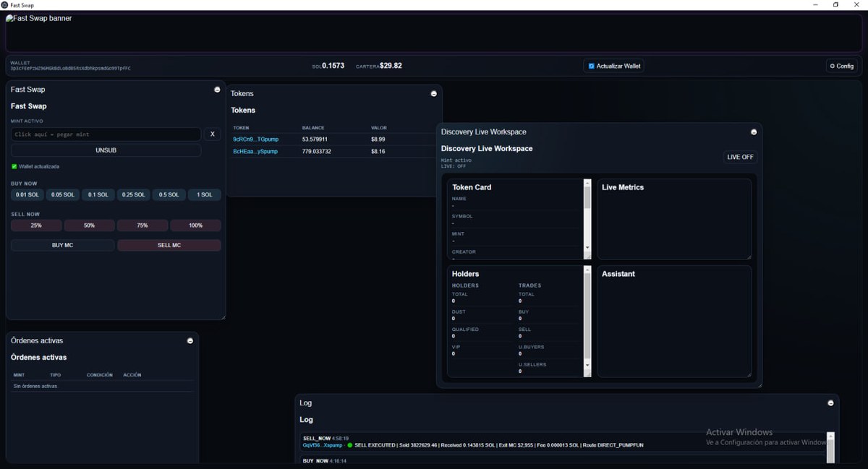The image size is (868, 469).
Task: Clear mint with the X button
Action: pyautogui.click(x=213, y=134)
